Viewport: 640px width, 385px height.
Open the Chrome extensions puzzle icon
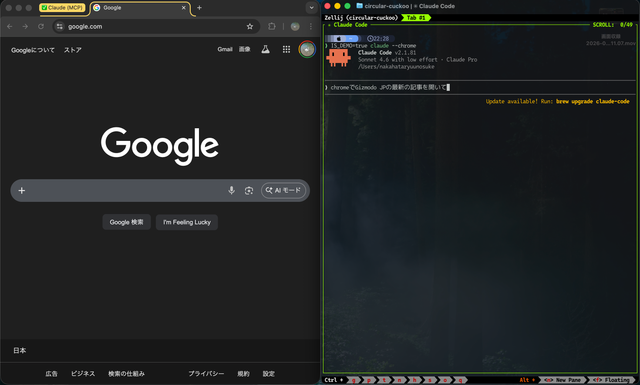pos(272,27)
